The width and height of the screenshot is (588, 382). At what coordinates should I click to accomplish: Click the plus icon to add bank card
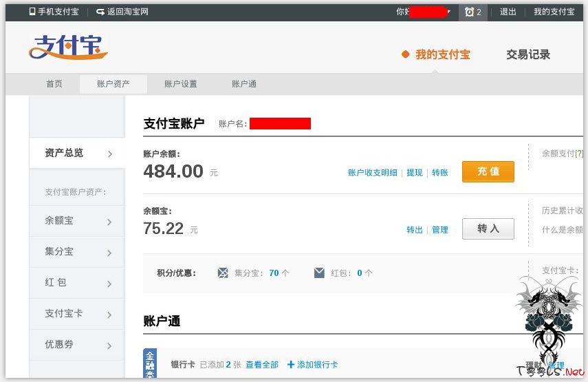tap(291, 364)
